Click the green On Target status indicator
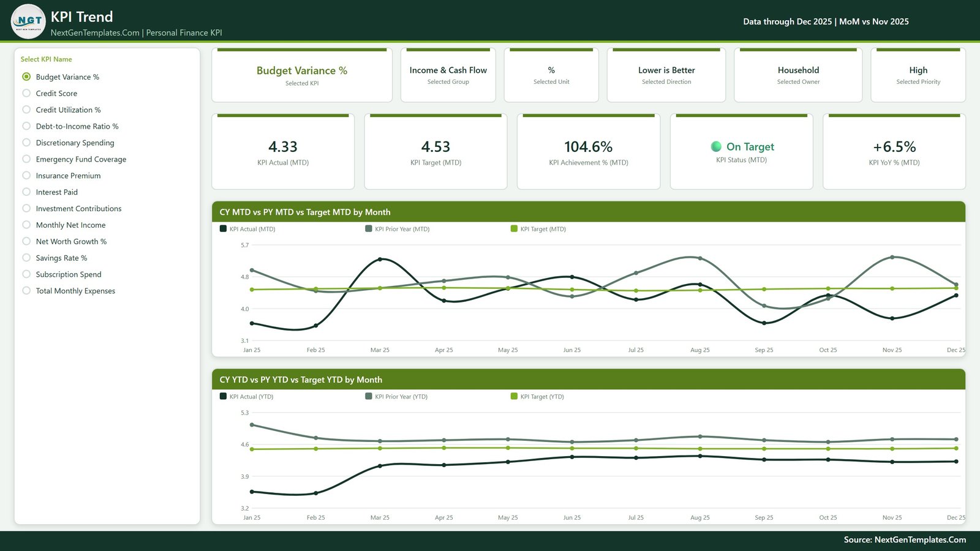Screen dimensions: 980x551 click(716, 146)
